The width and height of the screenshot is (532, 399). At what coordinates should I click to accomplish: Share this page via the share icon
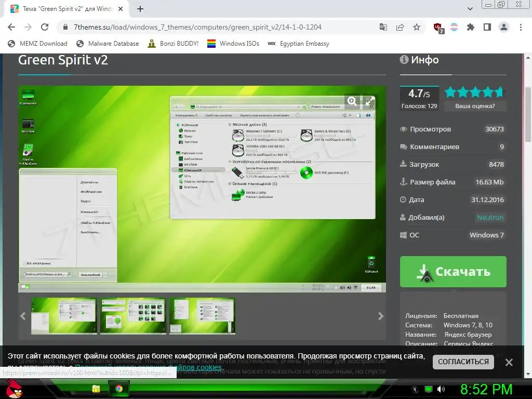pos(400,27)
